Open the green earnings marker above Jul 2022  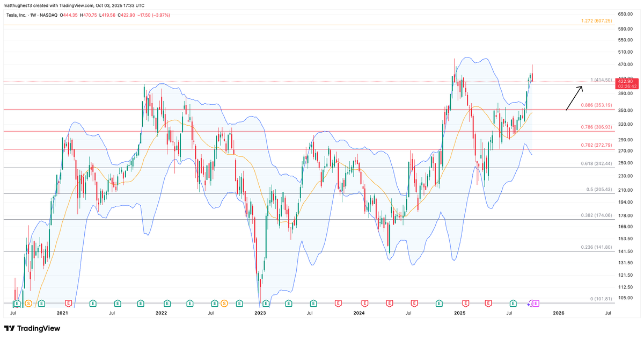click(x=215, y=304)
